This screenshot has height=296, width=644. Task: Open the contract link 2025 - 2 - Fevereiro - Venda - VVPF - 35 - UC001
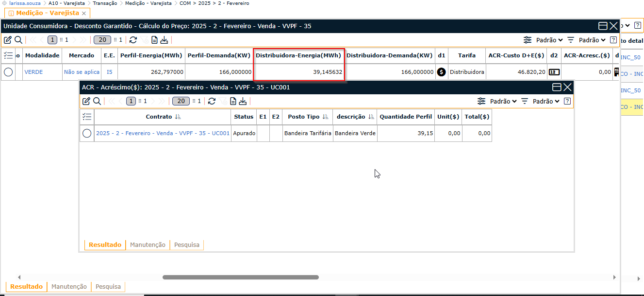(x=163, y=133)
